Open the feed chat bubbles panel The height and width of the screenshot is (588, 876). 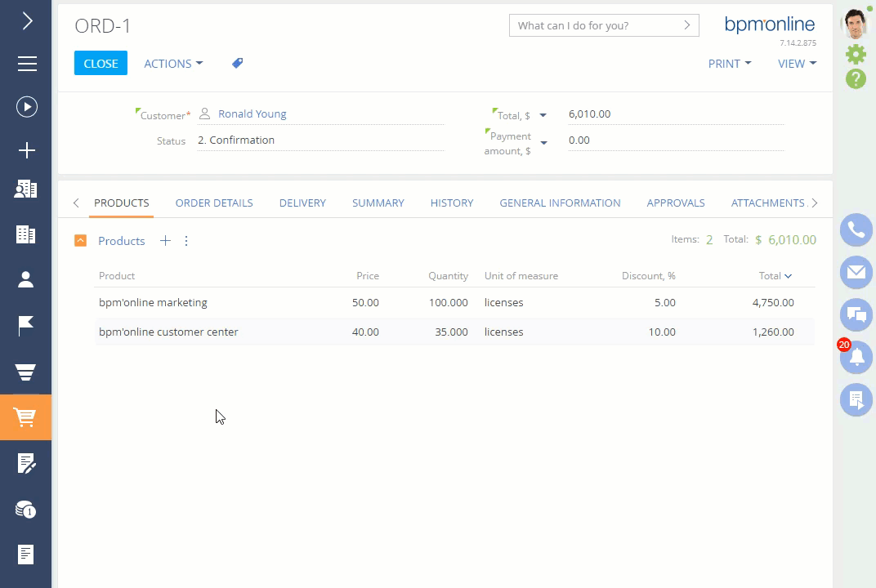[856, 315]
